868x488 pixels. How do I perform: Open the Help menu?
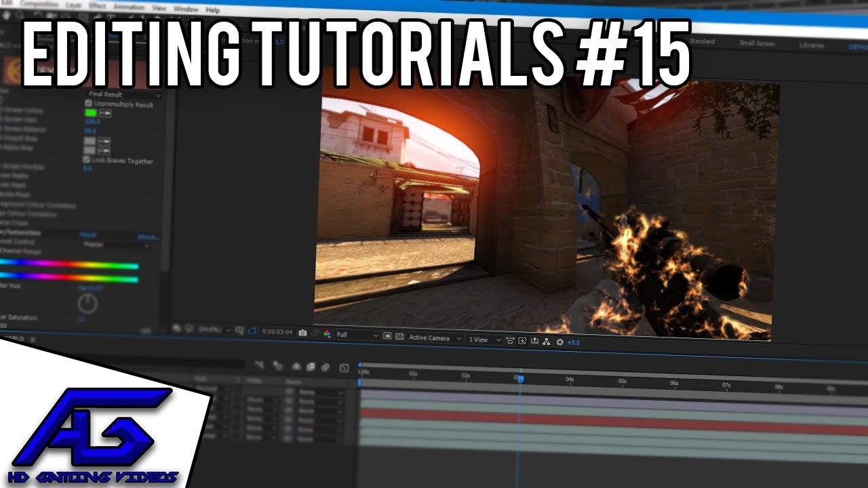click(212, 10)
